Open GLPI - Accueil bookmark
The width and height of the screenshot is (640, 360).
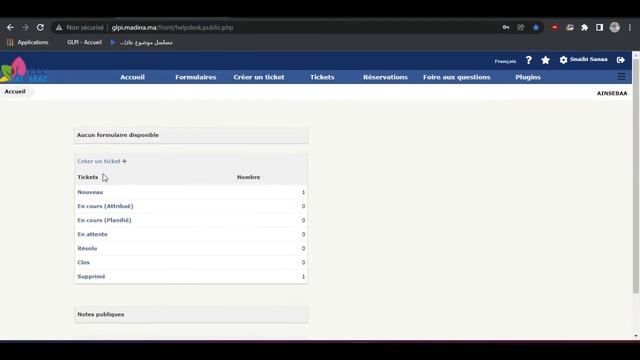[84, 42]
